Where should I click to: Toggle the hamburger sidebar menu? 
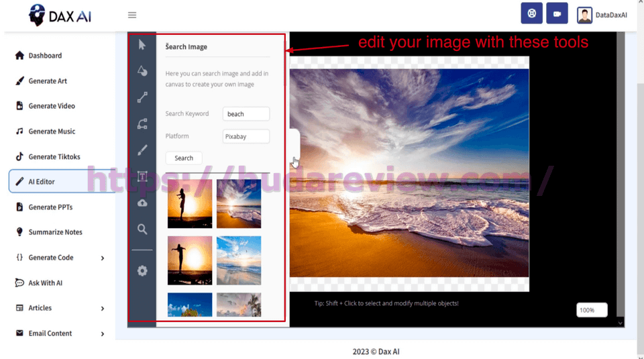point(132,15)
